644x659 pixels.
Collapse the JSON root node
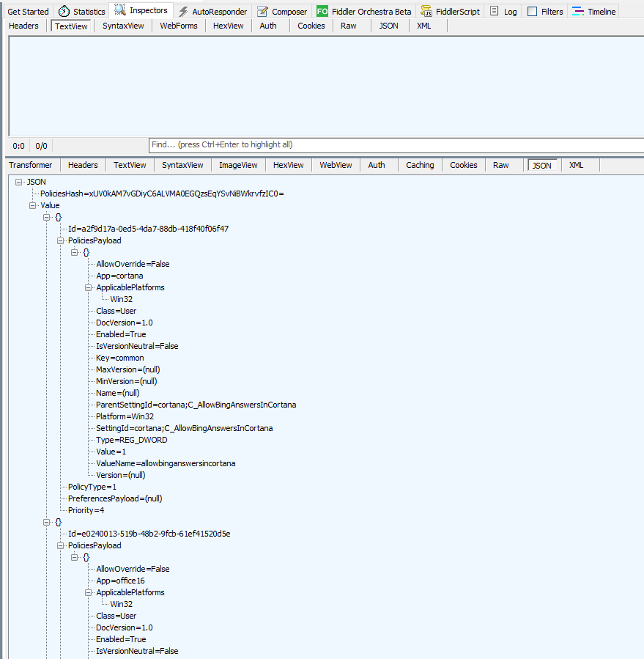pyautogui.click(x=18, y=182)
